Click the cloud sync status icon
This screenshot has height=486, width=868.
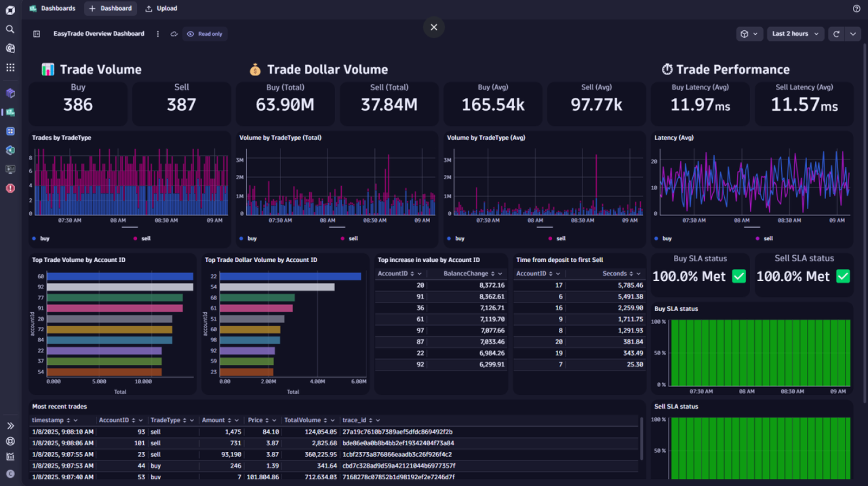pos(174,34)
